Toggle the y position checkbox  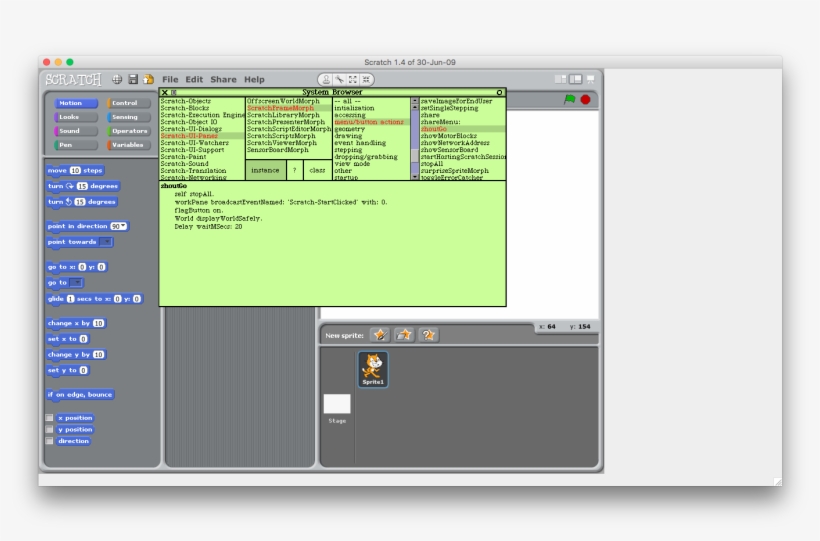tap(50, 430)
